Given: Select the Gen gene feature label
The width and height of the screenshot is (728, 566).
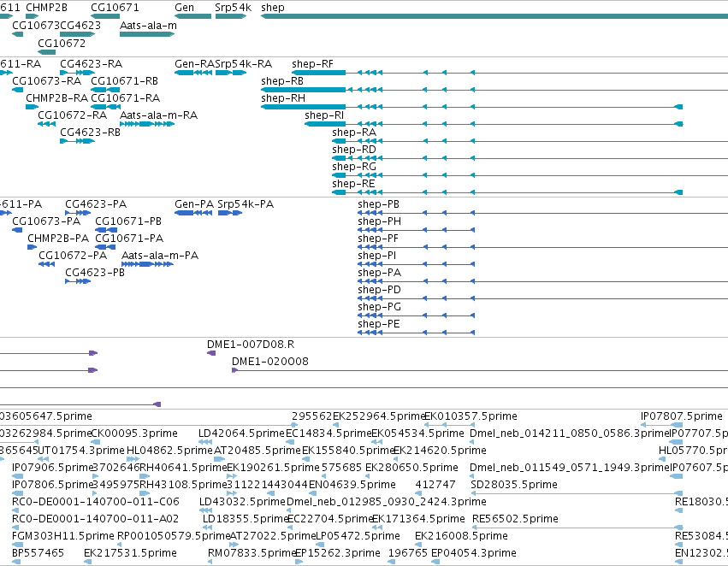Looking at the screenshot, I should 184,8.
